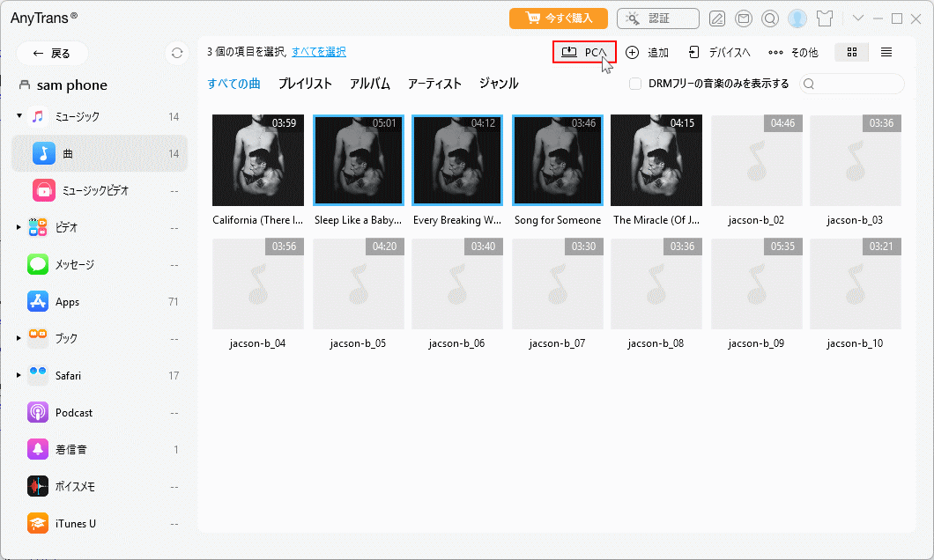Go back with the 戻る button
The width and height of the screenshot is (934, 560).
click(x=52, y=53)
